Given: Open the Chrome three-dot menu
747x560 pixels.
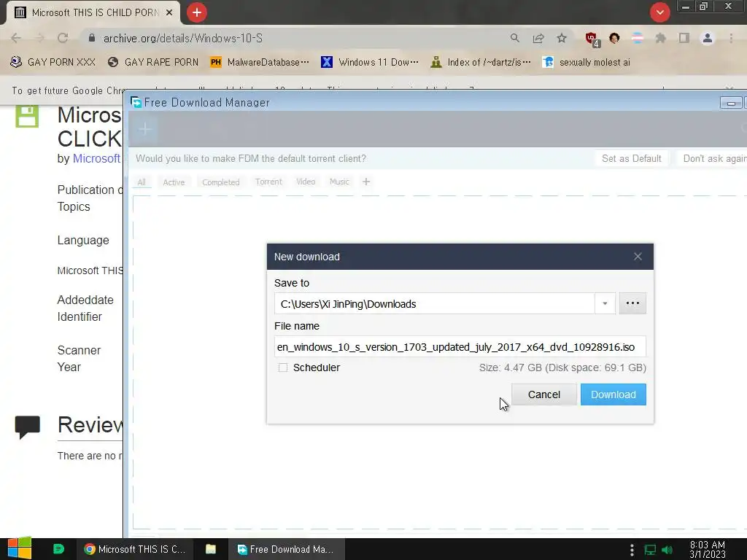Looking at the screenshot, I should (731, 38).
